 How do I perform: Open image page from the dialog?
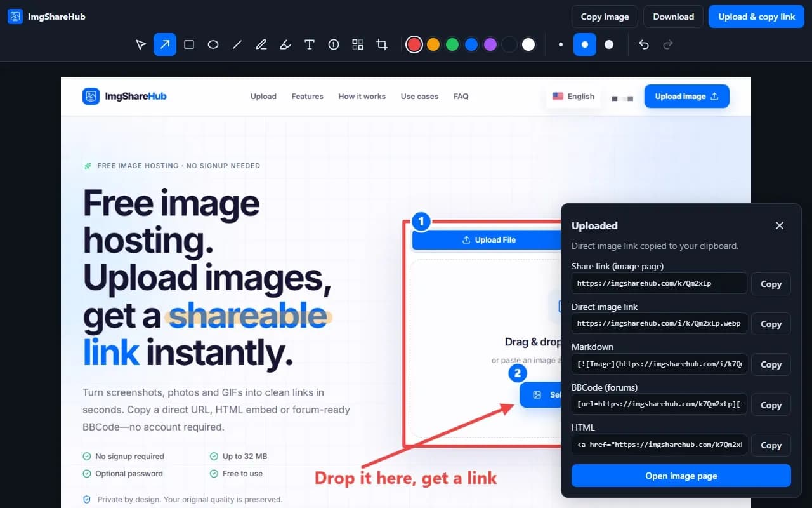point(681,476)
